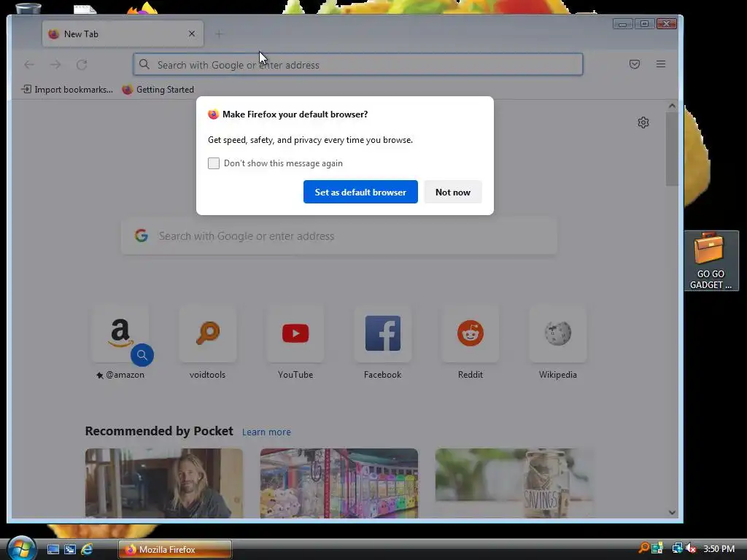
Task: Open a new tab with plus button
Action: pyautogui.click(x=219, y=34)
